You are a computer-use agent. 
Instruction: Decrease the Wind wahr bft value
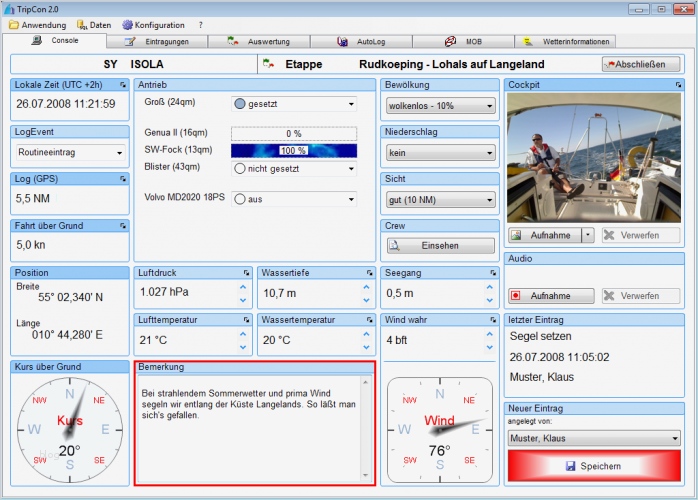(490, 347)
